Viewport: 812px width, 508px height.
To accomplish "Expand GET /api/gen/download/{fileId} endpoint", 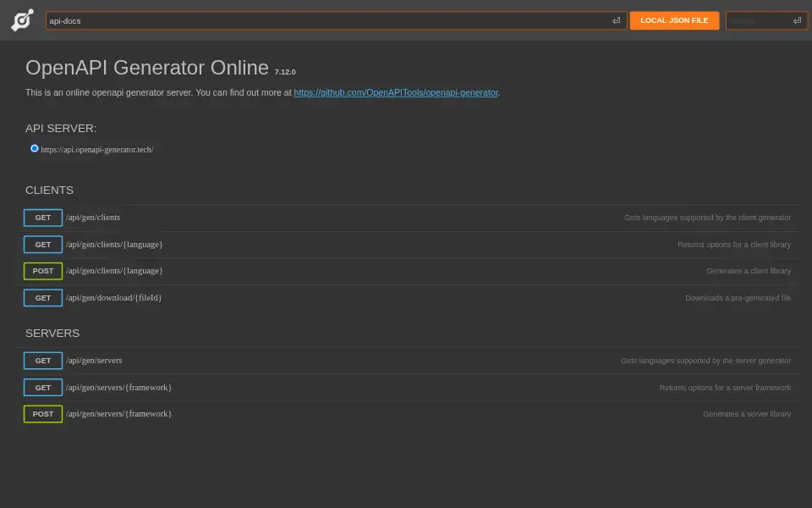I will (407, 297).
